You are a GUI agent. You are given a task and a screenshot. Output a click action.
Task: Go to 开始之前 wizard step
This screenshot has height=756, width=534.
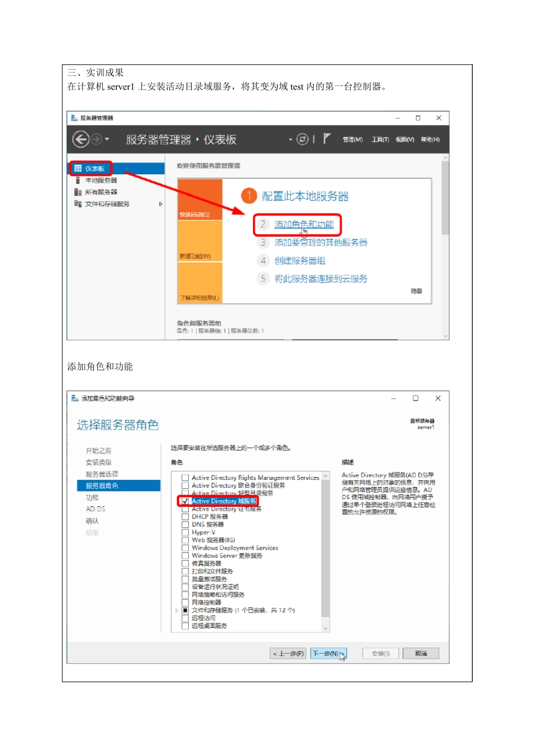98,451
